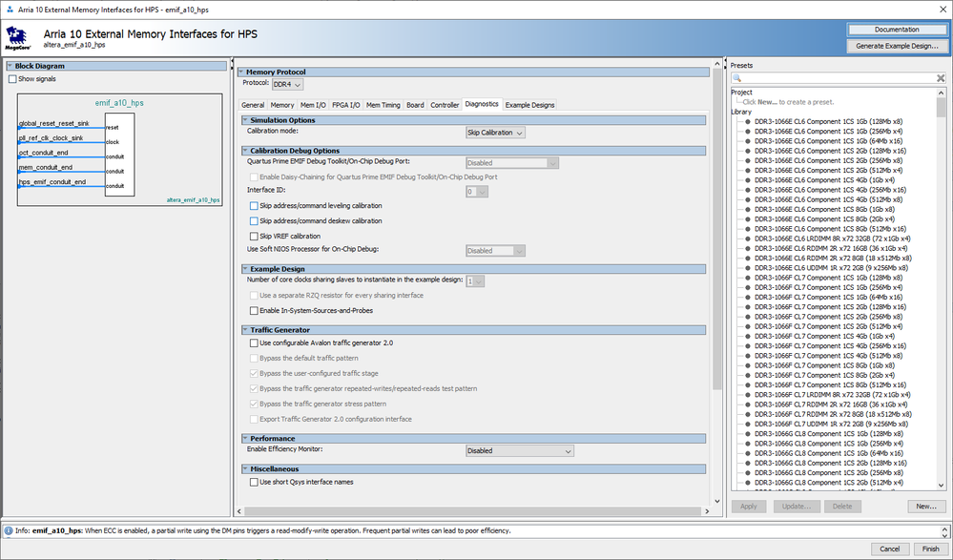Viewport: 953px width, 560px height.
Task: Collapse the Traffic Generator section triangle
Action: 243,330
